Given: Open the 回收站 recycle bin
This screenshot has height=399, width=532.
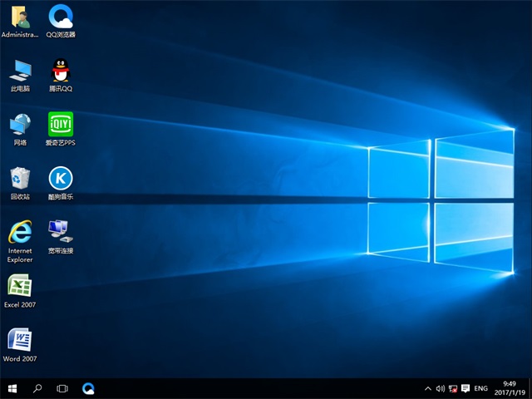Looking at the screenshot, I should click(x=20, y=178).
